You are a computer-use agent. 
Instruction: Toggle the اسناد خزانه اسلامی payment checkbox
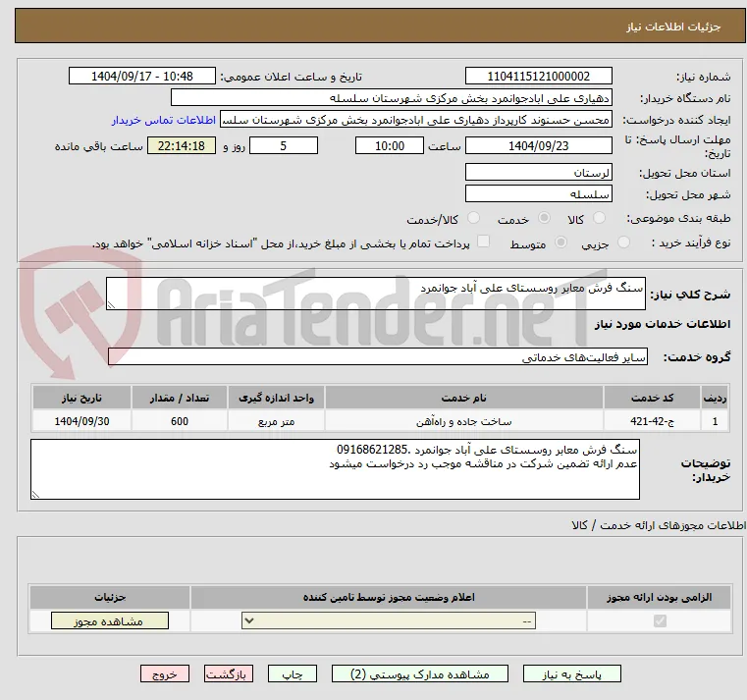tap(484, 242)
